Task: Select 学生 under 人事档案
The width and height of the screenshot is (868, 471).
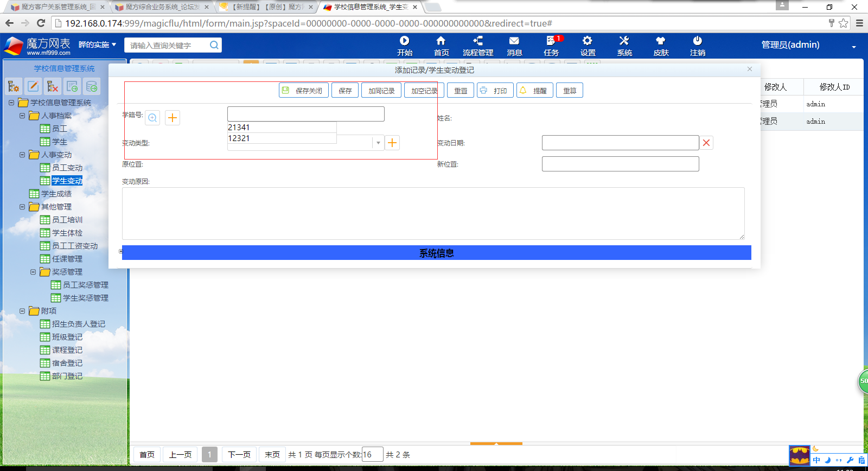Action: click(60, 142)
